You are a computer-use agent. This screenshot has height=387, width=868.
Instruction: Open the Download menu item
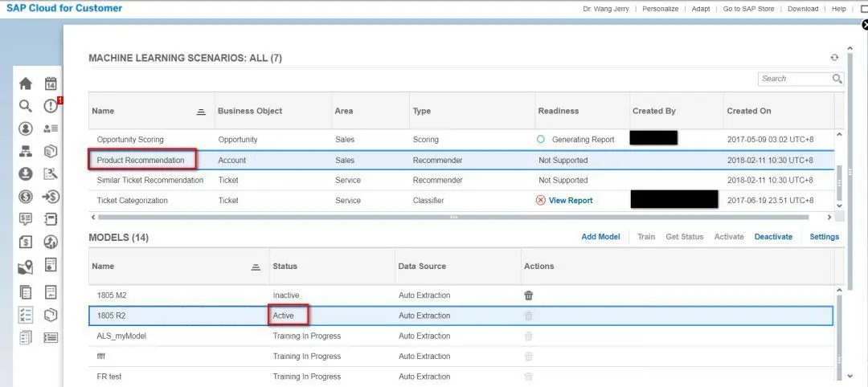click(x=803, y=9)
